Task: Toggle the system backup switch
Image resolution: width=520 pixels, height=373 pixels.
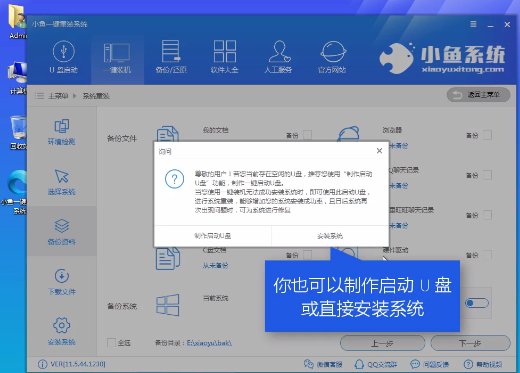Action: click(477, 303)
